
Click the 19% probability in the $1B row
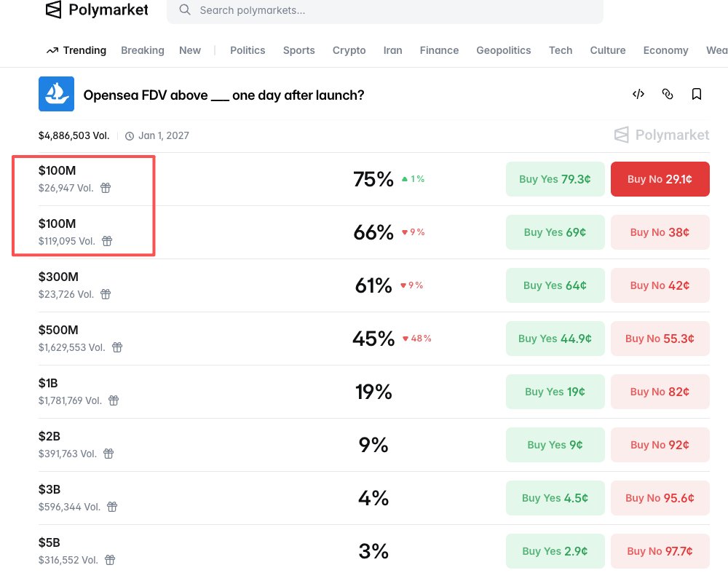pyautogui.click(x=373, y=392)
